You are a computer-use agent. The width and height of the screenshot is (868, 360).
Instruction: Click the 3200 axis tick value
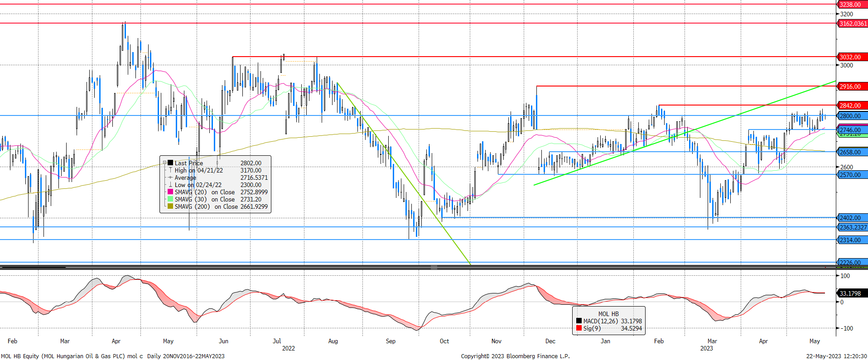pyautogui.click(x=846, y=14)
